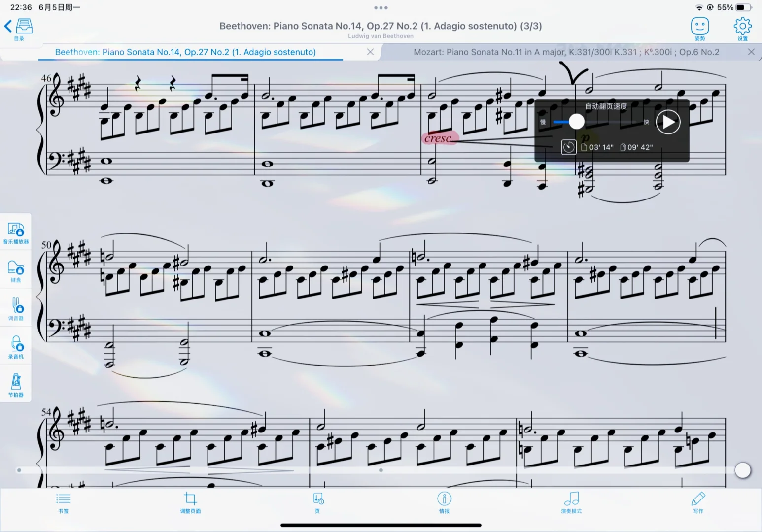
Task: Click the single-page time 03' 14"
Action: point(597,147)
